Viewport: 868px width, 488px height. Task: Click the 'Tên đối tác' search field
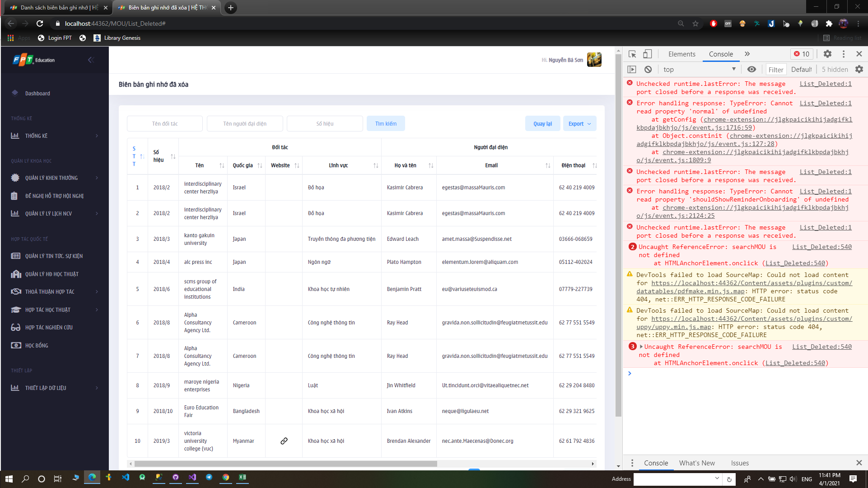(x=164, y=123)
